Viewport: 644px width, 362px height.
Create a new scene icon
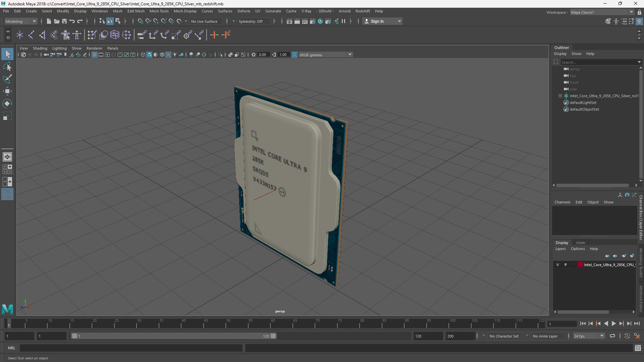pos(49,21)
